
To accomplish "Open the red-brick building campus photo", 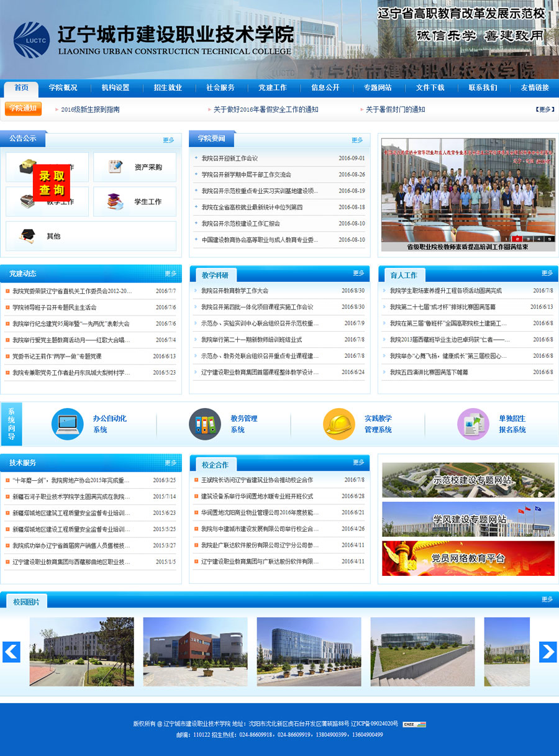I will pyautogui.click(x=195, y=652).
